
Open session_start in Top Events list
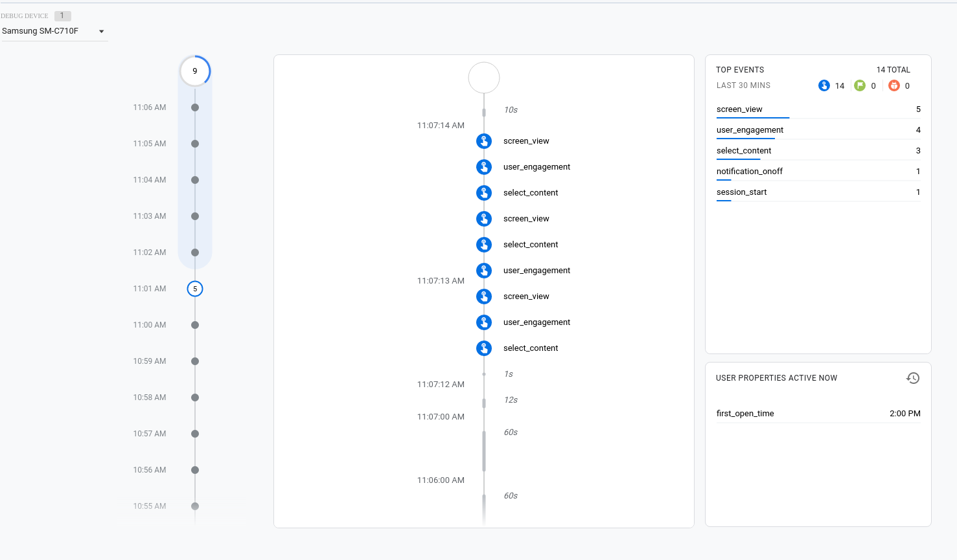(x=742, y=192)
